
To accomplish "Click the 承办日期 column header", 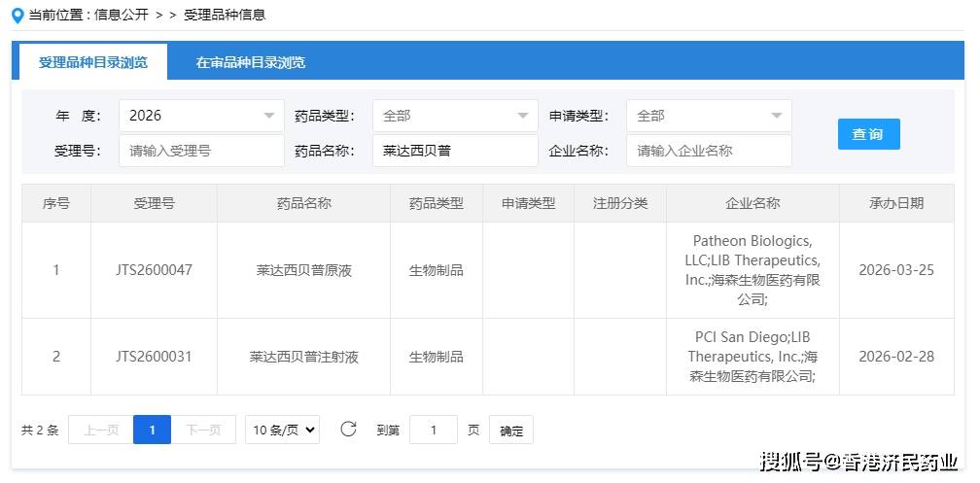I will [896, 203].
